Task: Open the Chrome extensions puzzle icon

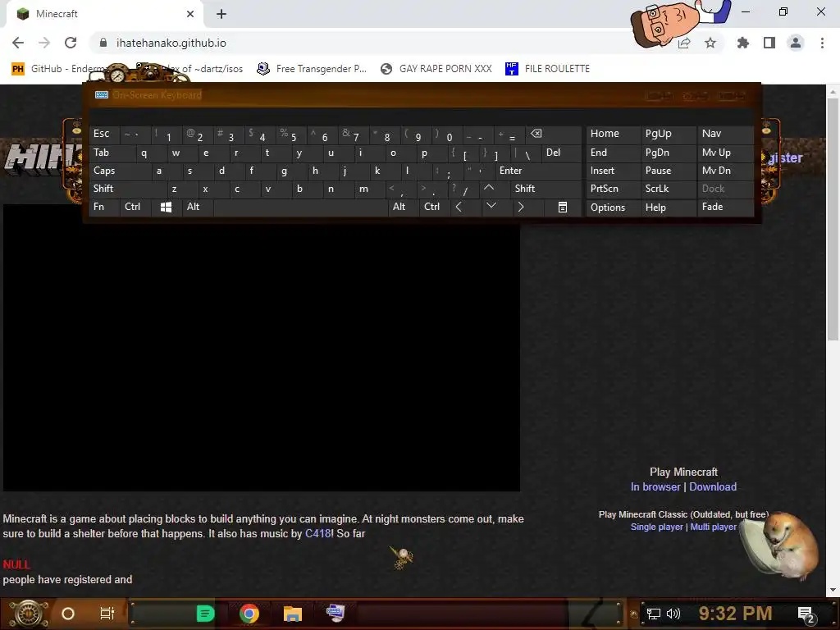Action: (x=742, y=43)
